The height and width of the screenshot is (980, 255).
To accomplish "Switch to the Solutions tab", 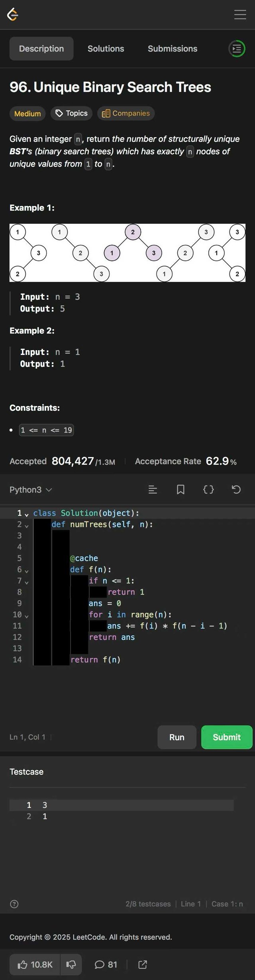I will (x=106, y=49).
